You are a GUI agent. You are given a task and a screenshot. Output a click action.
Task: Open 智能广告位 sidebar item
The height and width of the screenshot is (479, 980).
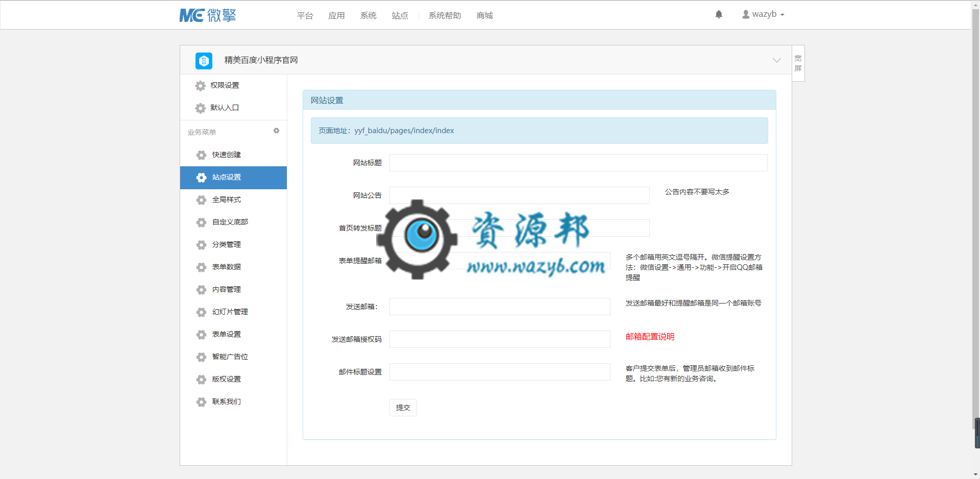pyautogui.click(x=233, y=357)
